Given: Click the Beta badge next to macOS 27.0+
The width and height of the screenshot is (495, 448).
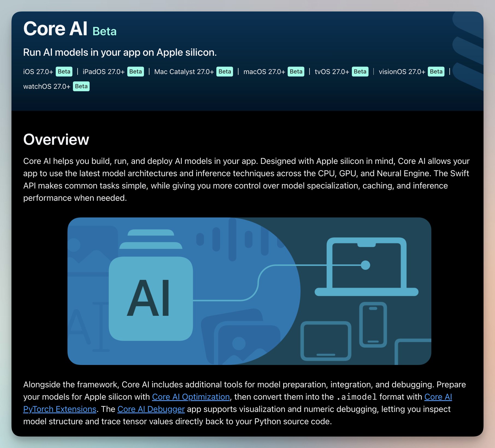Looking at the screenshot, I should [x=296, y=72].
